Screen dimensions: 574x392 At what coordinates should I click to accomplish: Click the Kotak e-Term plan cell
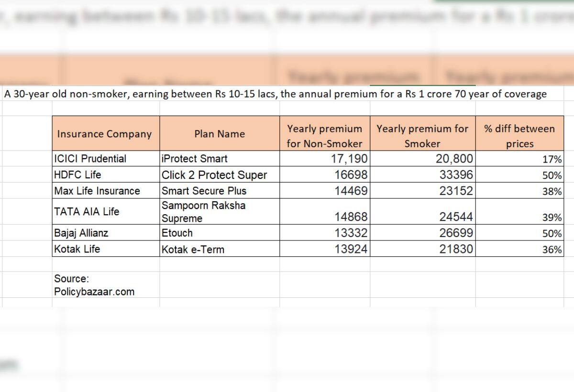220,249
